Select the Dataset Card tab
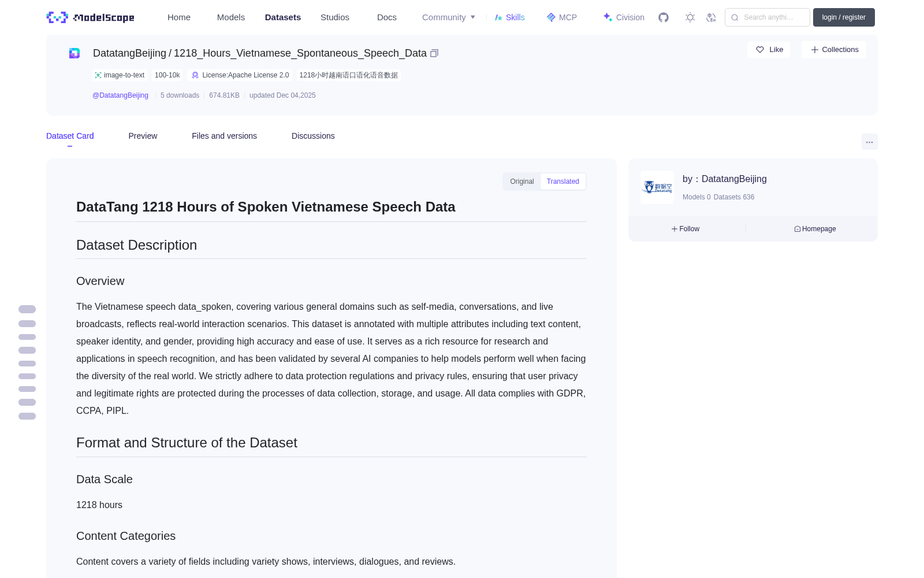The width and height of the screenshot is (924, 578). pyautogui.click(x=70, y=136)
